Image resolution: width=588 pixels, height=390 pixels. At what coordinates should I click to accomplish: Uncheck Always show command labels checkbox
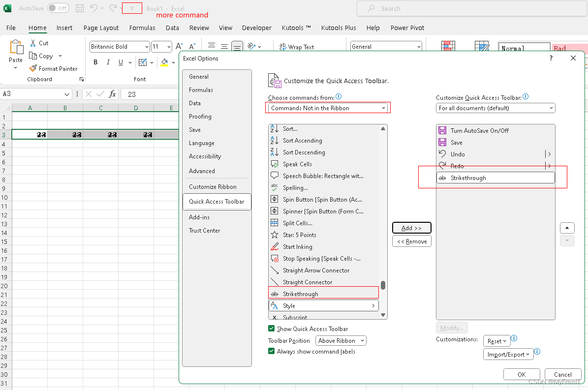(x=272, y=351)
